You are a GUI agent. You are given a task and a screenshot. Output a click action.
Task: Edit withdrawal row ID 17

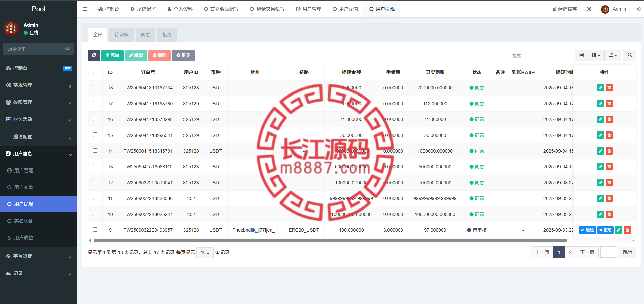tap(600, 104)
